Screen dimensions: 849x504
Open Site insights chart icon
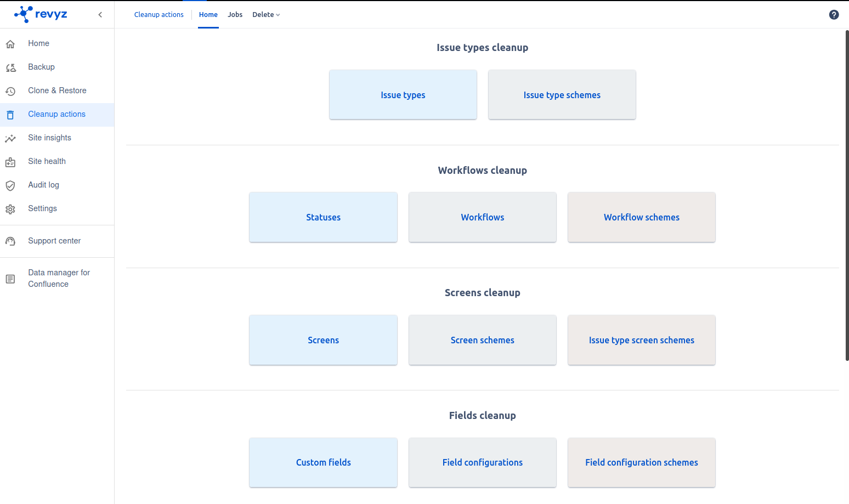coord(10,138)
